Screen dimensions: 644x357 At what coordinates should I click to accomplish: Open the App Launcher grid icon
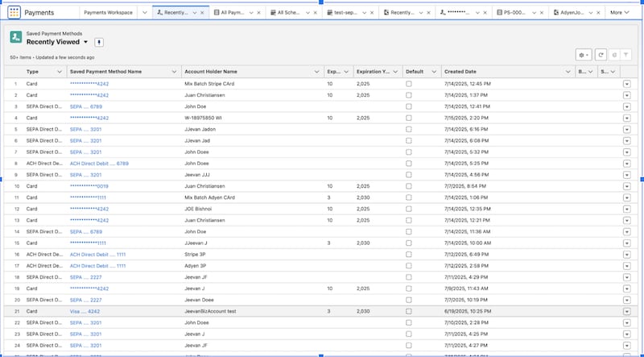[x=14, y=13]
